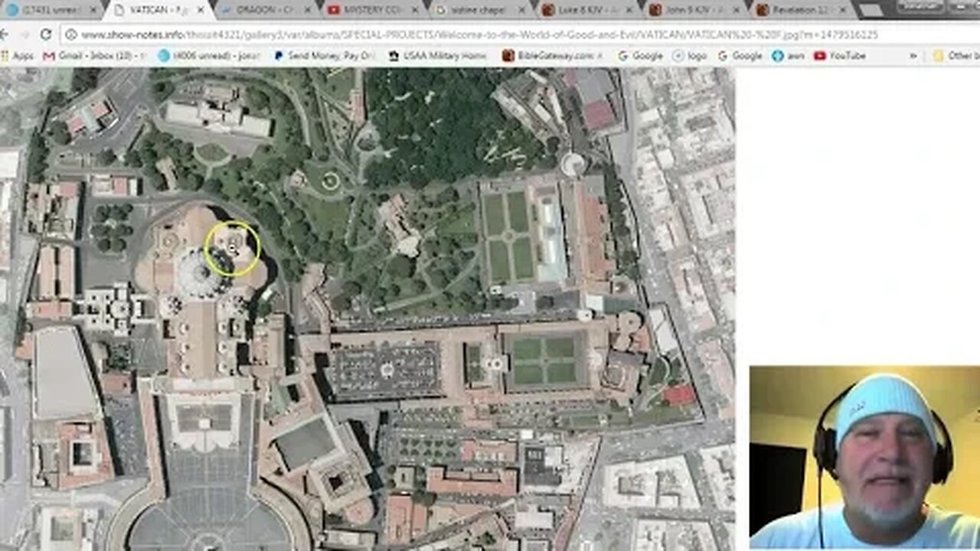This screenshot has width=980, height=551.
Task: Expand the bookmarks overflow chevron
Action: pos(913,56)
